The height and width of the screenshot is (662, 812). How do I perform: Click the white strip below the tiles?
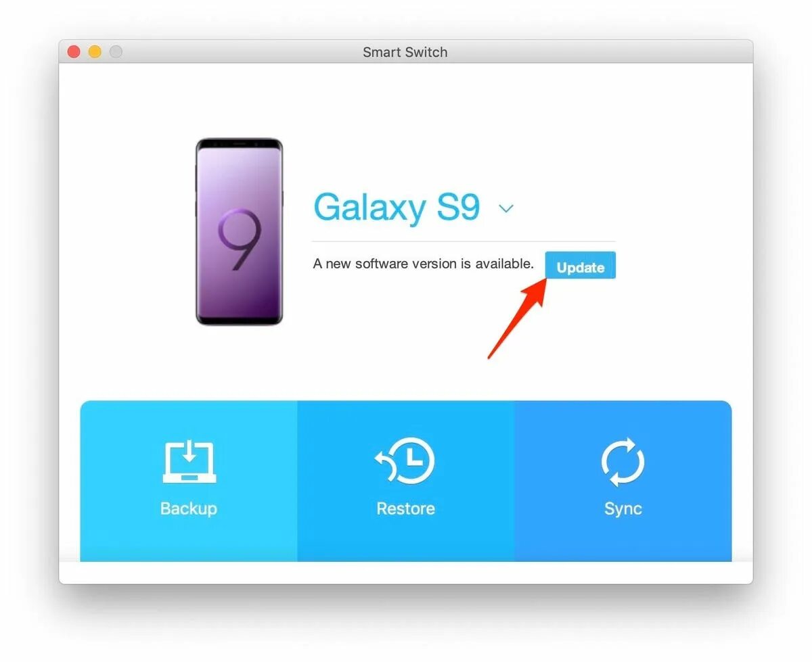pyautogui.click(x=406, y=572)
